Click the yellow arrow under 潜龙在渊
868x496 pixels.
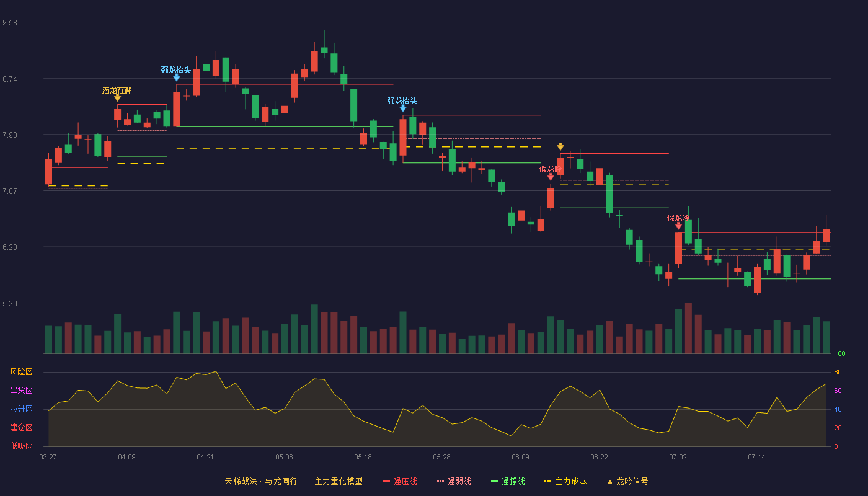point(117,98)
